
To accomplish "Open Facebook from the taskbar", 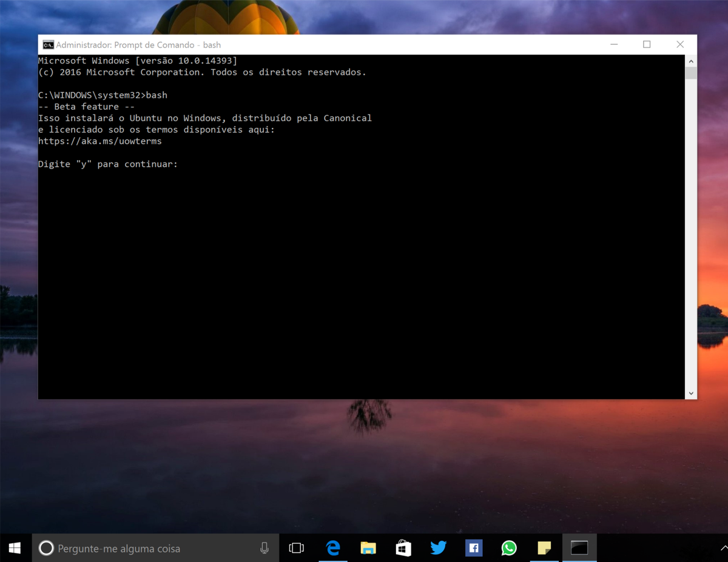I will point(474,548).
